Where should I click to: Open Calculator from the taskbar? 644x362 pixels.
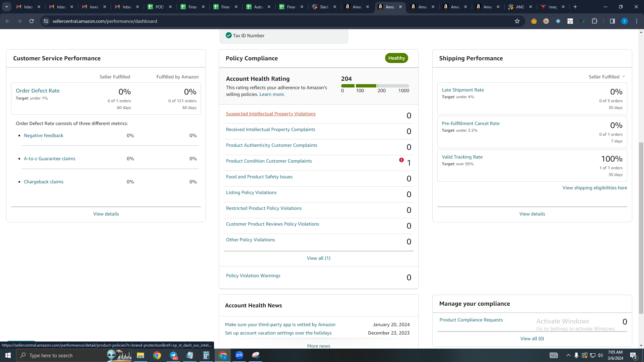(206, 355)
